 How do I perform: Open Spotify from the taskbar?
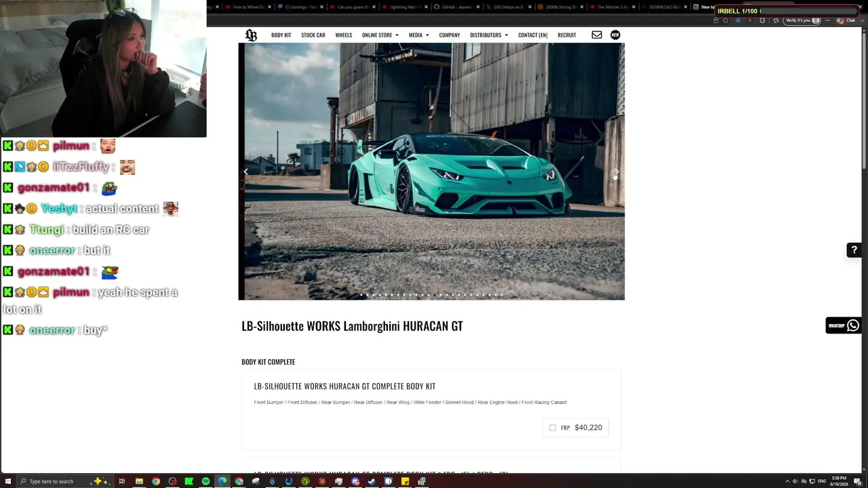[205, 481]
